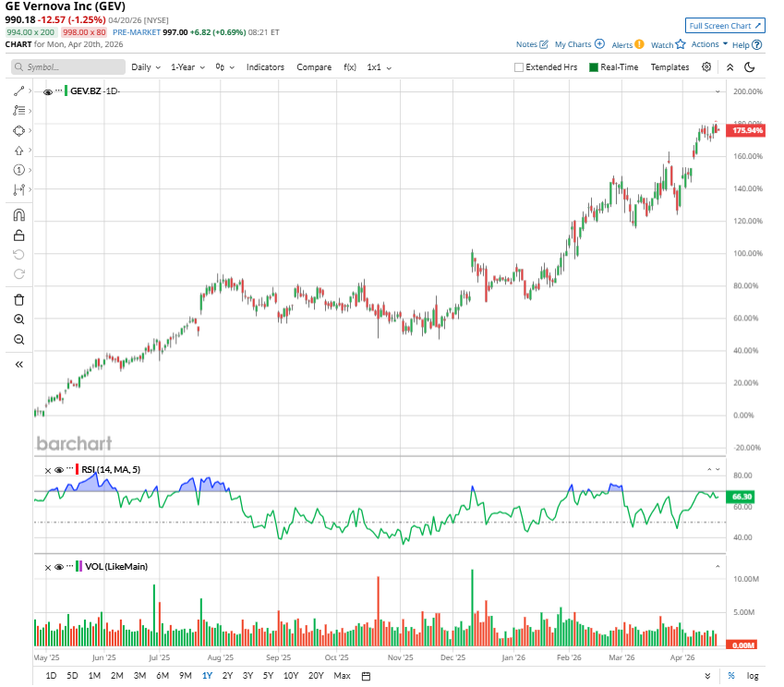Open the Full Screen Chart
Viewport: 784px width, 687px height.
click(x=725, y=26)
